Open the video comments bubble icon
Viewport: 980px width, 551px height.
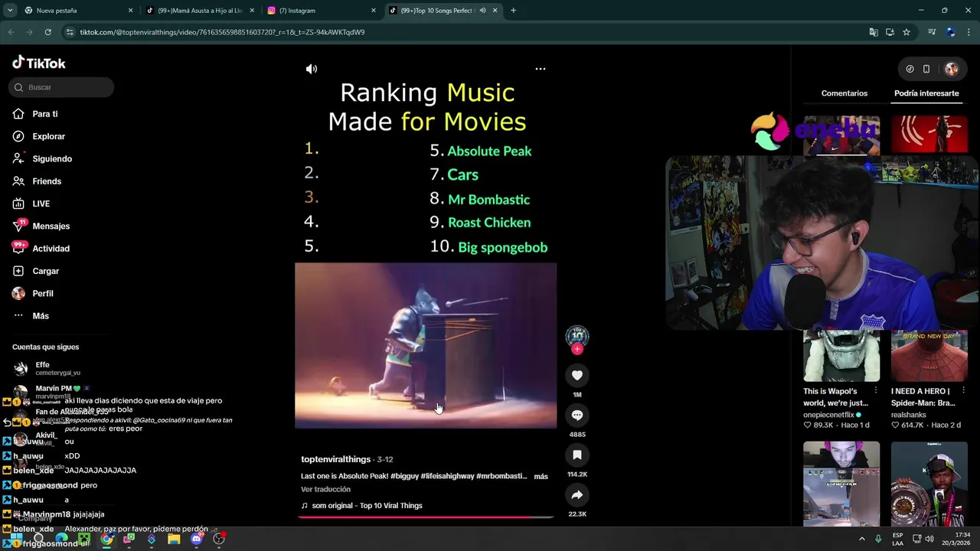577,415
